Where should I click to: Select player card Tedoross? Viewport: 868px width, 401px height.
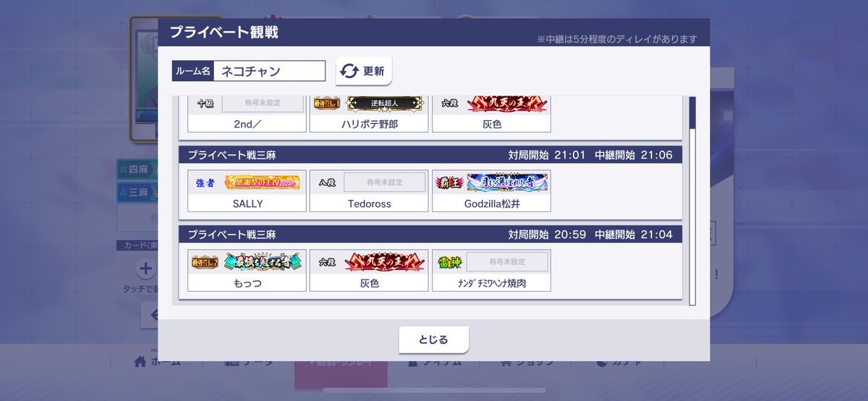pos(370,191)
